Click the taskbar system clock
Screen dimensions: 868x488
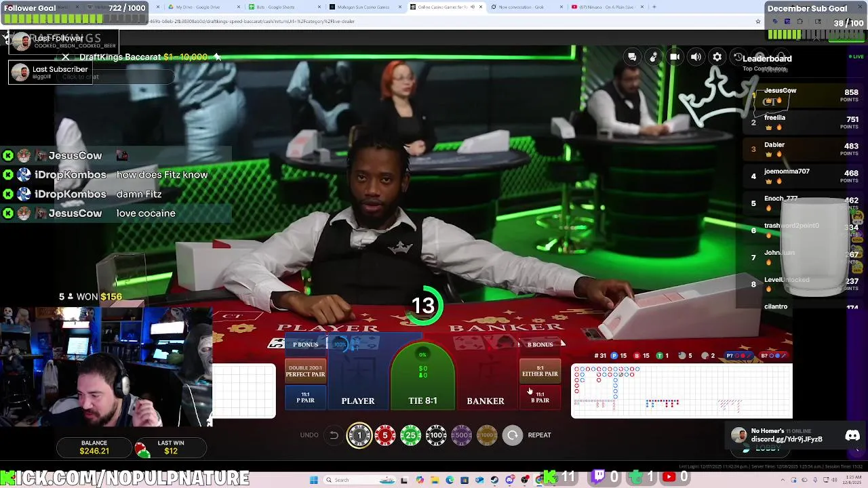coord(851,480)
